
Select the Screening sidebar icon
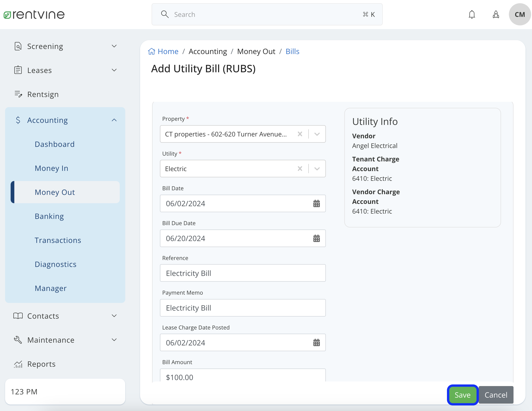tap(18, 46)
